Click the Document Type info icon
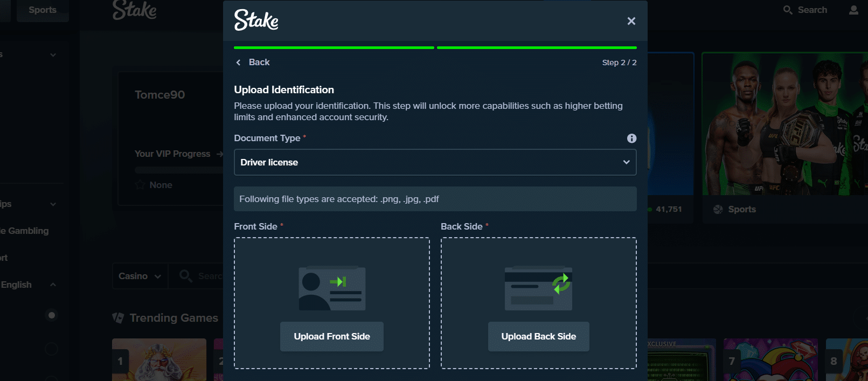Image resolution: width=868 pixels, height=381 pixels. (x=631, y=138)
